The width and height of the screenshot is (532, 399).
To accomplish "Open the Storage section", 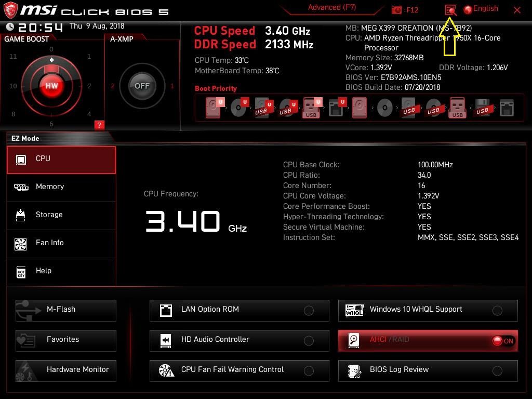I will pos(61,216).
